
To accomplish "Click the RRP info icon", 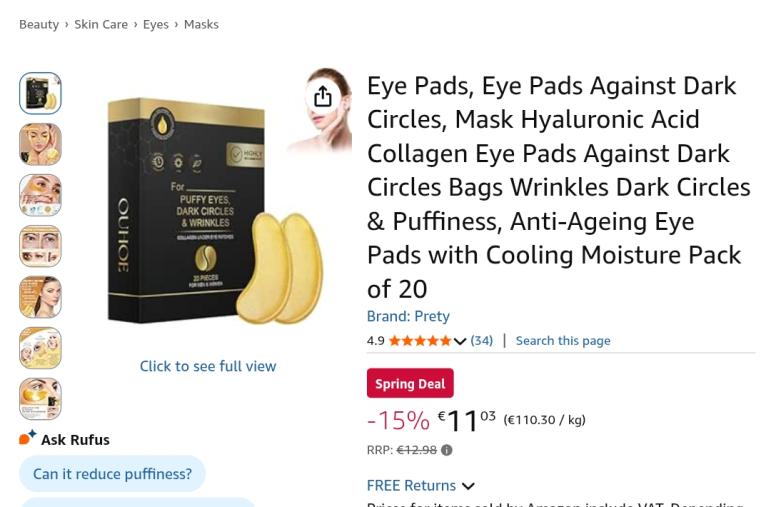I will tap(447, 450).
